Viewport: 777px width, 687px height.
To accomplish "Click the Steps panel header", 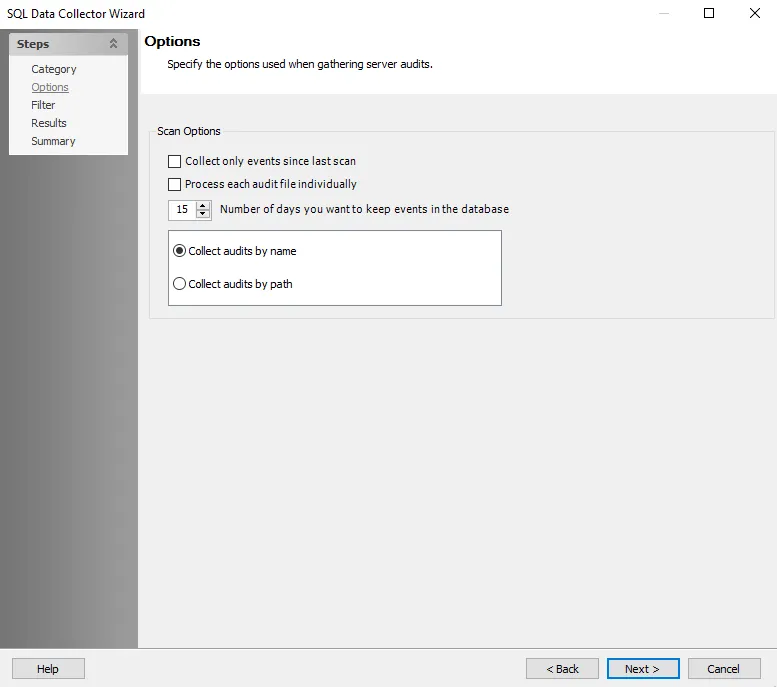I will pyautogui.click(x=68, y=44).
